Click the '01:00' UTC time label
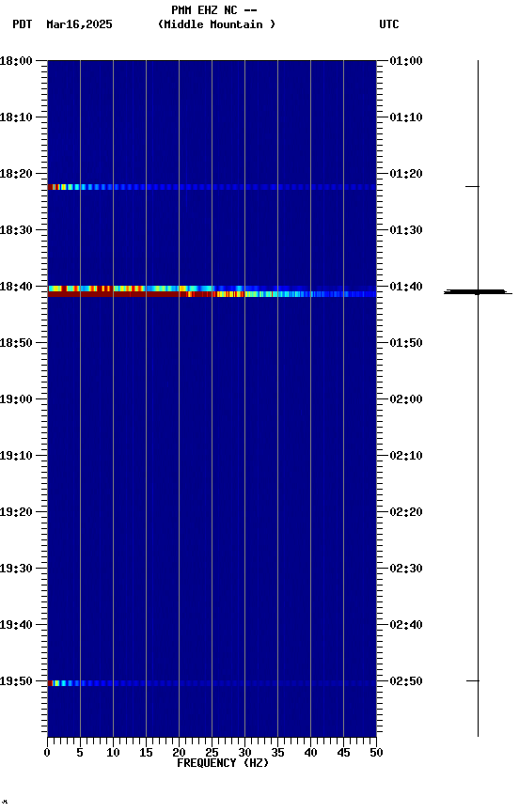 (406, 61)
